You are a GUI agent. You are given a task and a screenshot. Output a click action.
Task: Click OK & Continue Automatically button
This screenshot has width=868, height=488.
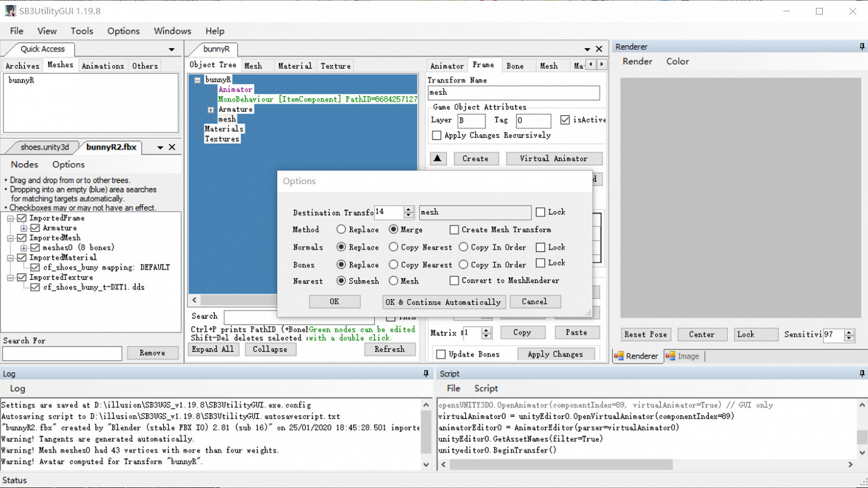444,302
